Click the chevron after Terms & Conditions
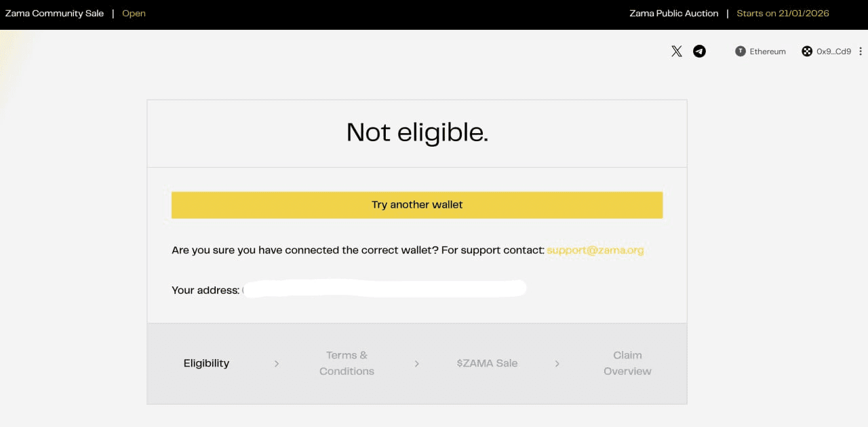Screen dimensions: 868x427 point(417,364)
